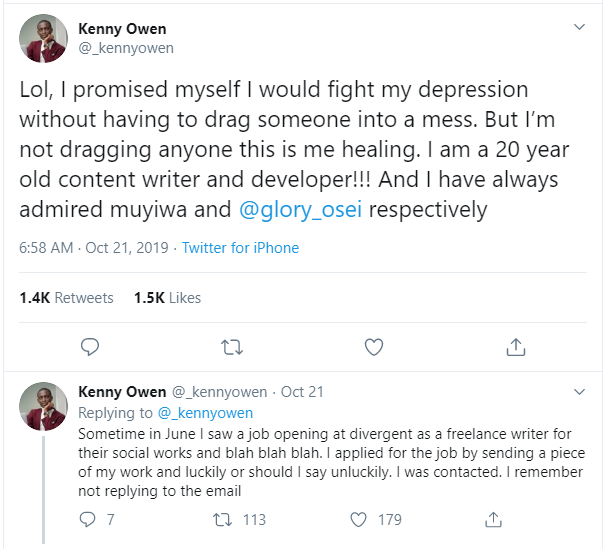Open the 6:58 AM Oct 21, 2019 timestamp

click(x=94, y=248)
